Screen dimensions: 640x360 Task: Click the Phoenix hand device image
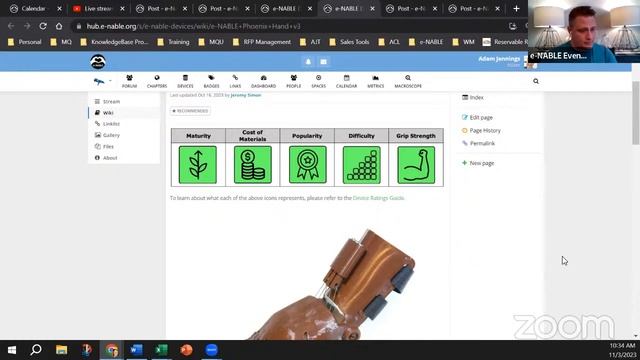tap(331, 284)
